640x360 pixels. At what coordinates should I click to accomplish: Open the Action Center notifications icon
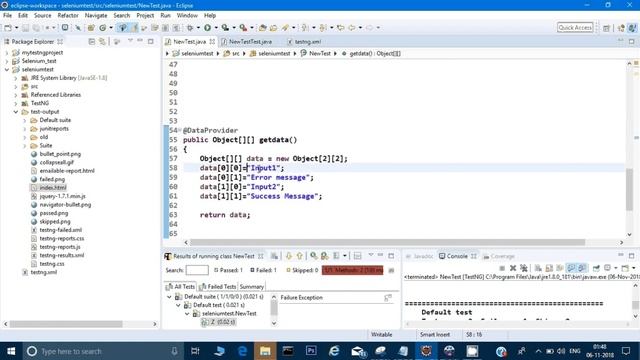[626, 351]
